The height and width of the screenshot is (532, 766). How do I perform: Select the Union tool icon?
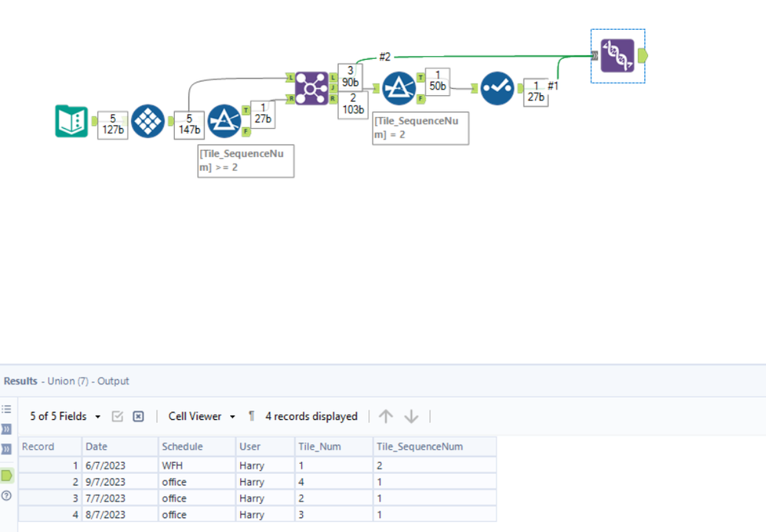point(617,56)
